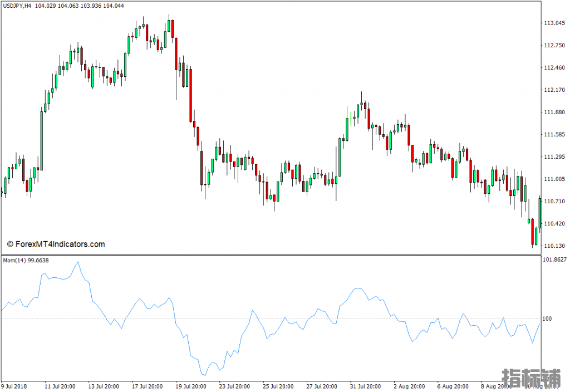The width and height of the screenshot is (570, 392).
Task: Select the 25 Jul 20:00 time marker
Action: pyautogui.click(x=277, y=386)
